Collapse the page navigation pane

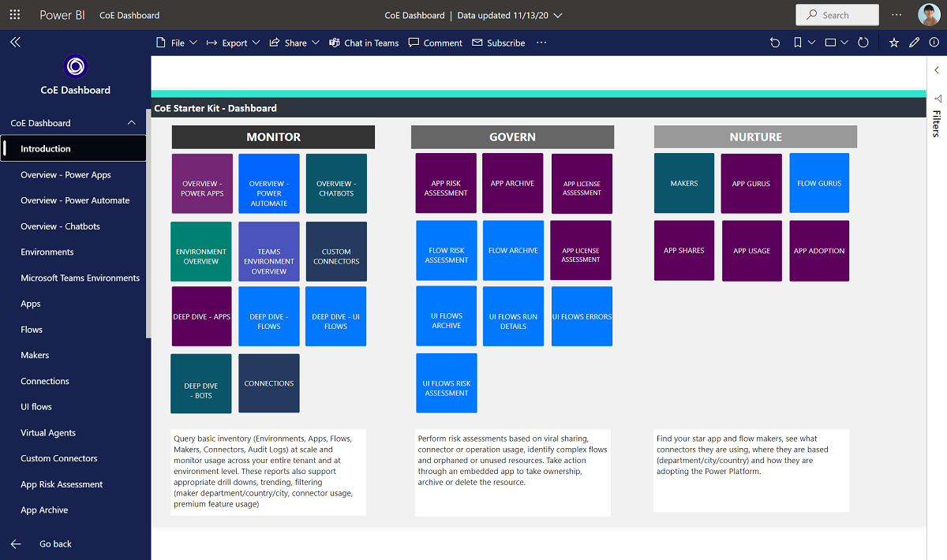[x=15, y=42]
